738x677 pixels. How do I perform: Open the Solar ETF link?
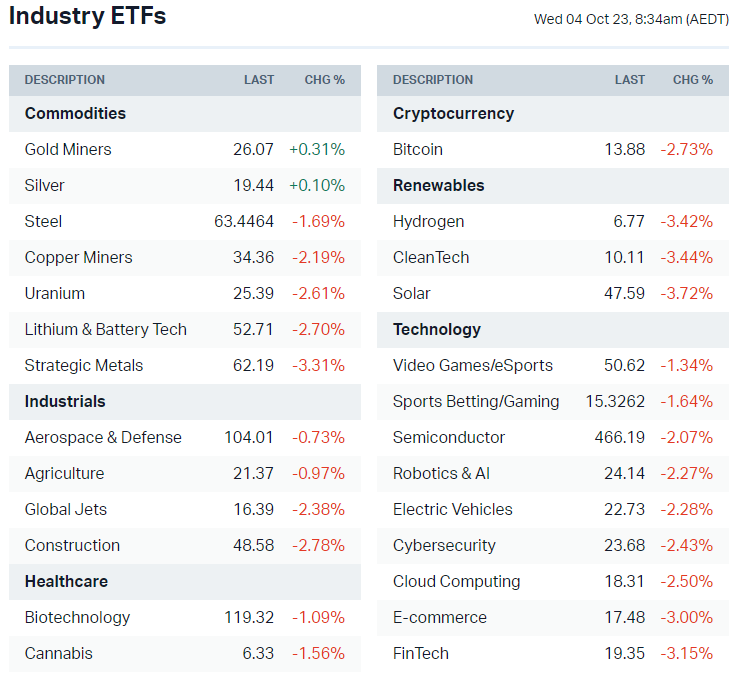pos(412,293)
